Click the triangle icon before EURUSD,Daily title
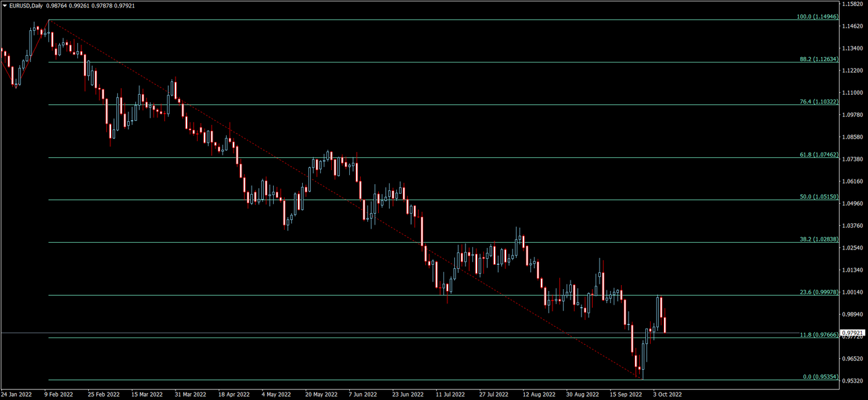The height and width of the screenshot is (400, 868). [x=5, y=5]
